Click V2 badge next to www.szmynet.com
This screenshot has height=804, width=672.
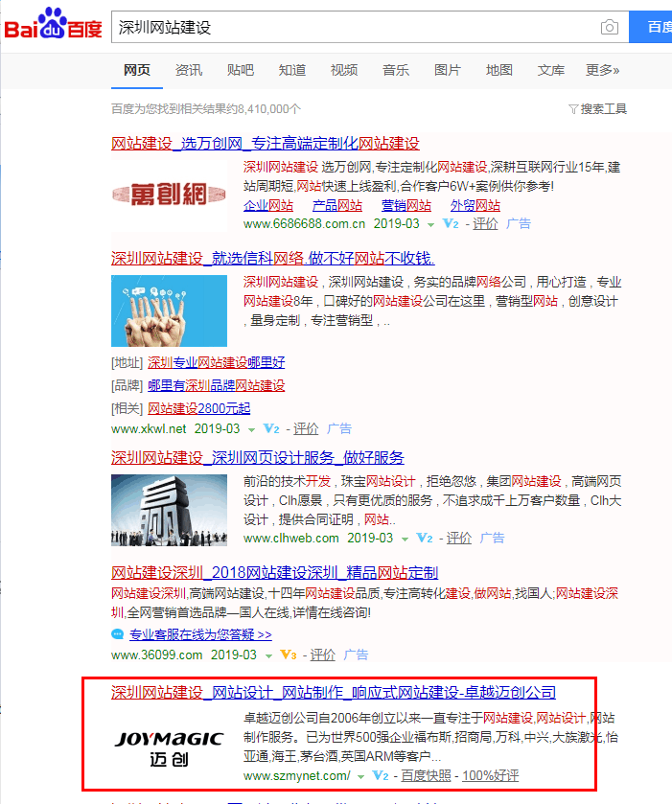[380, 774]
